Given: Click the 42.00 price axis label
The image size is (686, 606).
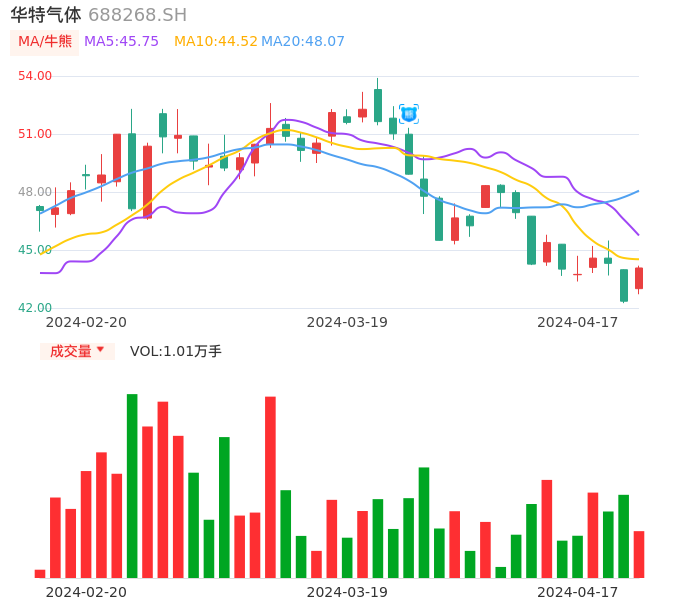Looking at the screenshot, I should [x=35, y=308].
